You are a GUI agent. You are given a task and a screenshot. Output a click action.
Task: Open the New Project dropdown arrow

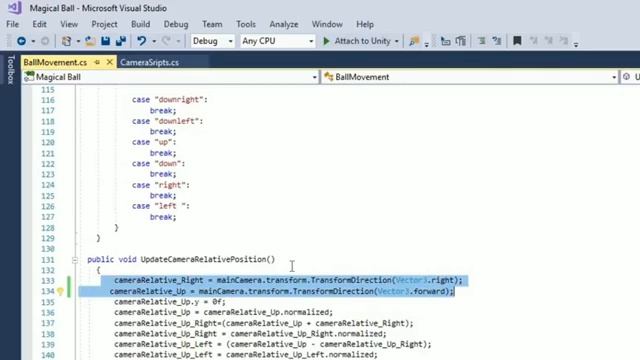pos(78,41)
